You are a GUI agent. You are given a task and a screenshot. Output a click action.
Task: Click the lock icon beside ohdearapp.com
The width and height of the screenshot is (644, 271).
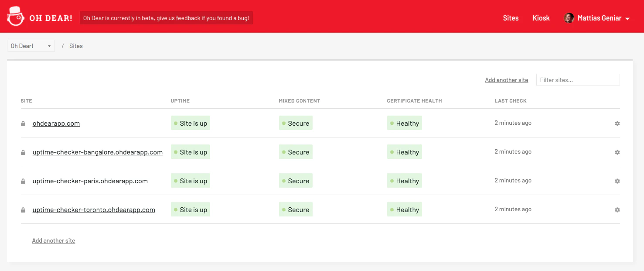[23, 123]
